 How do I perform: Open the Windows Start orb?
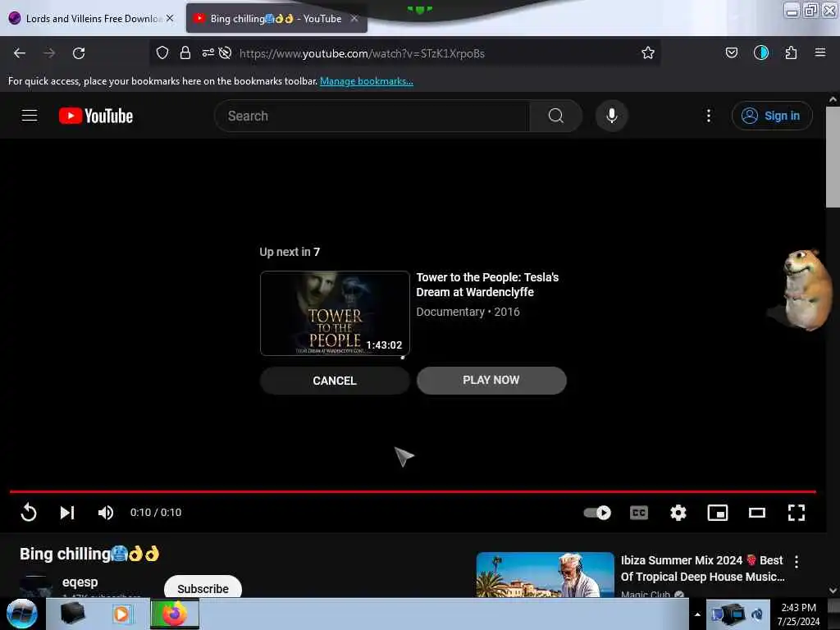[21, 614]
